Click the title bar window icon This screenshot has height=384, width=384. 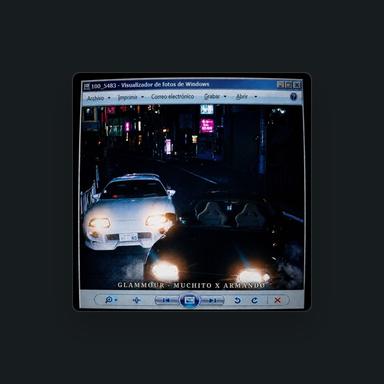tap(87, 87)
